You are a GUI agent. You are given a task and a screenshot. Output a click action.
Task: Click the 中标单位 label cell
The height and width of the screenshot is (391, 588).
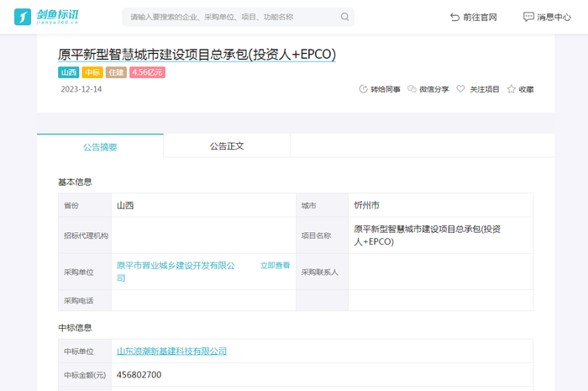coord(85,351)
